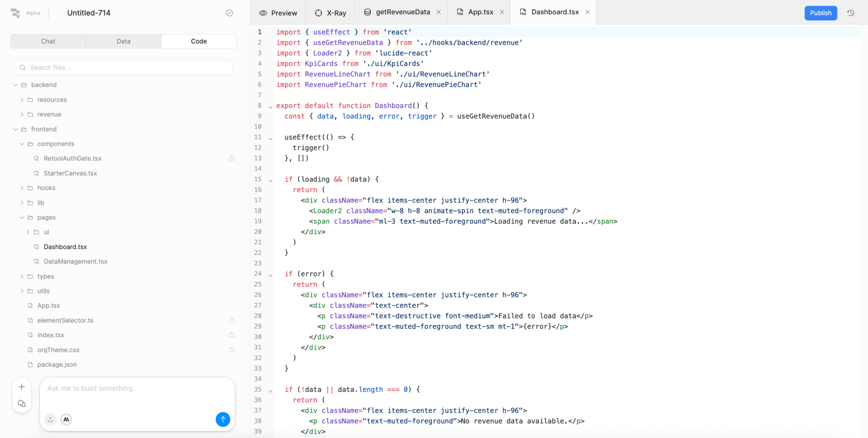Click 'useGetRevenueData' on line 2

coord(348,42)
